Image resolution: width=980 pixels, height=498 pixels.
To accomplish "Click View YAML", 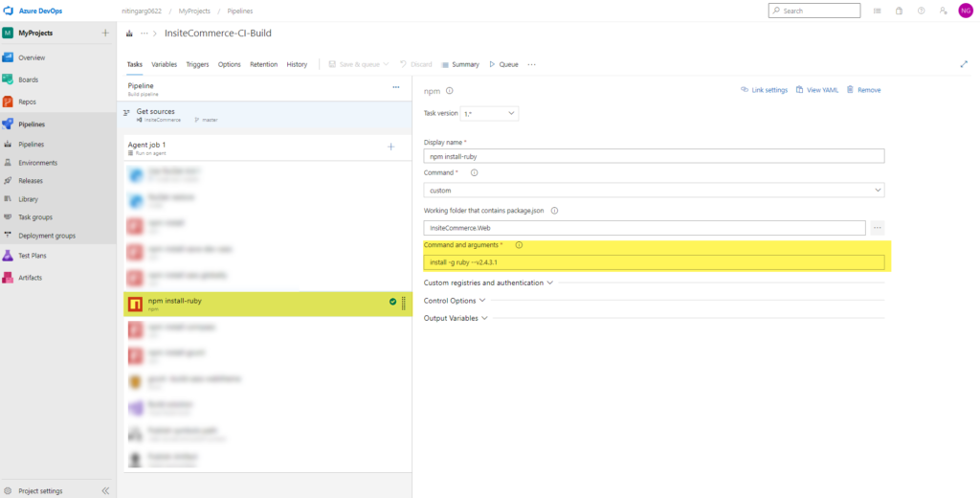I will tap(817, 90).
